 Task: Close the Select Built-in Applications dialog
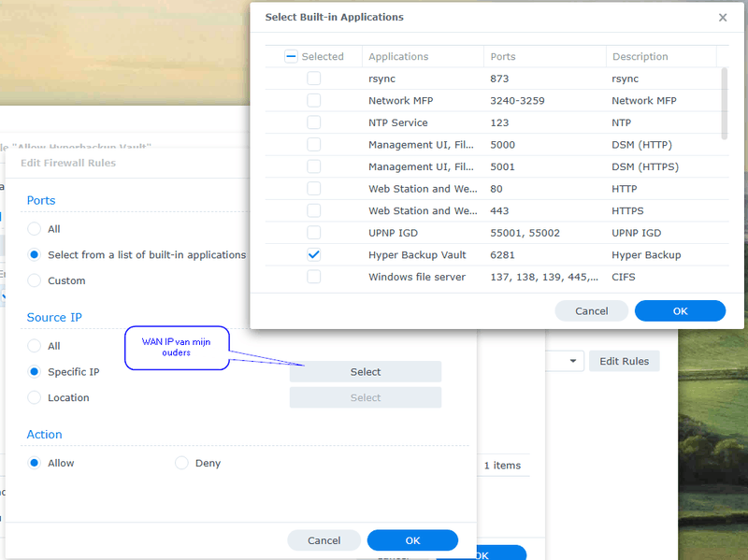pyautogui.click(x=722, y=18)
